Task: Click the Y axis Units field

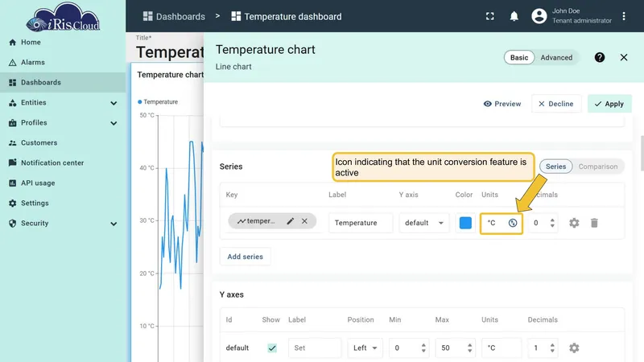Action: tap(501, 348)
